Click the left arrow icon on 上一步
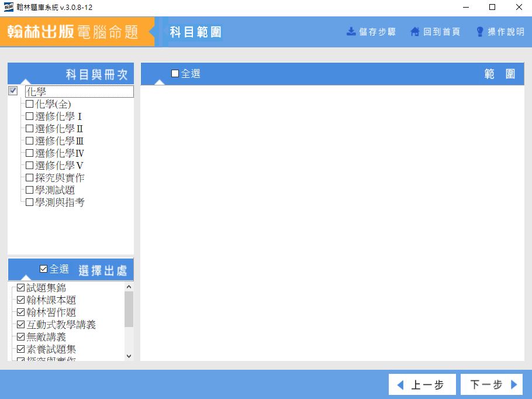 point(400,385)
